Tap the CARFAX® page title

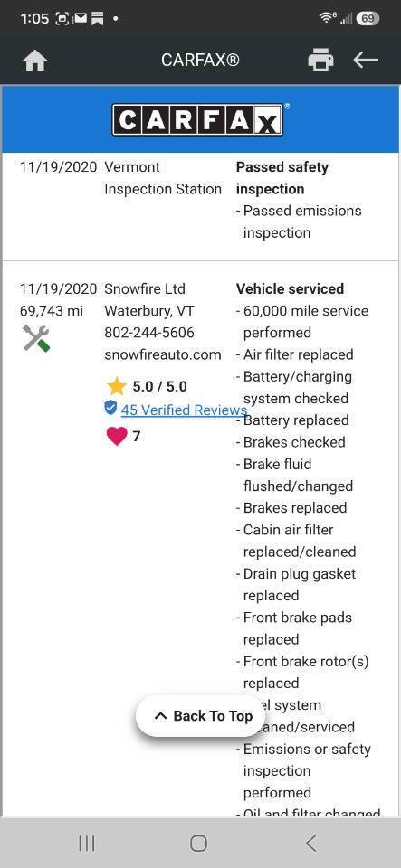point(201,60)
